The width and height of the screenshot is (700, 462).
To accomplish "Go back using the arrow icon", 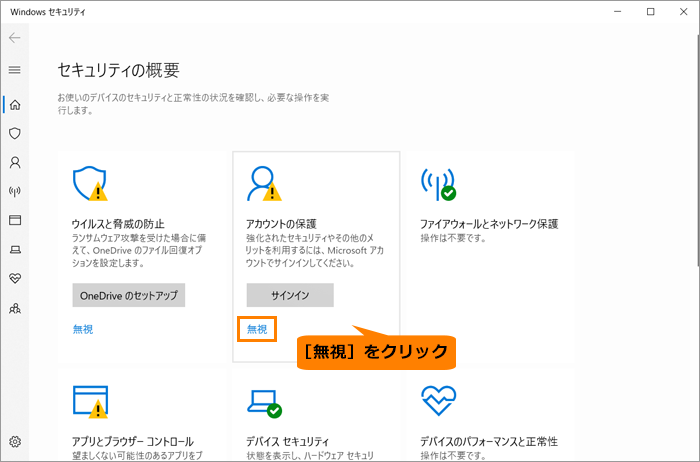I will pos(15,38).
